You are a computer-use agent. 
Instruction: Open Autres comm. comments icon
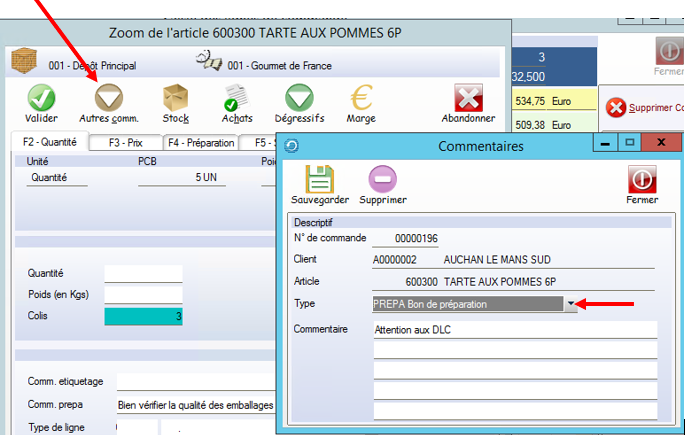click(x=108, y=99)
